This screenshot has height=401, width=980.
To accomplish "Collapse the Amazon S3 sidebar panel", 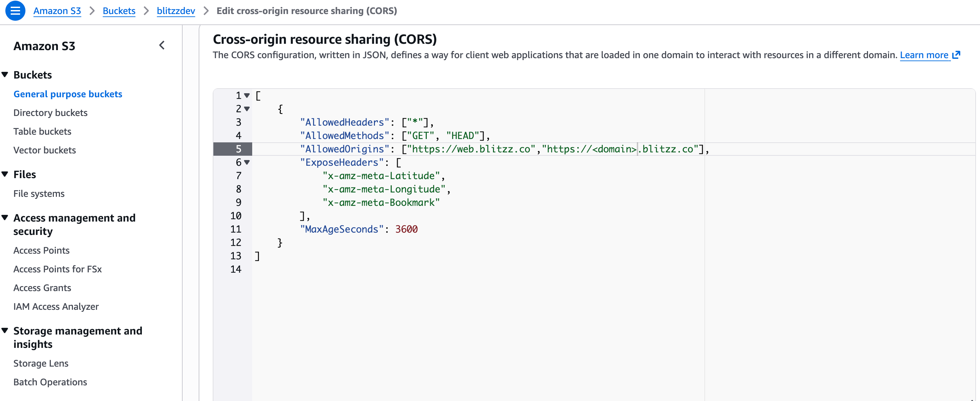I will tap(162, 45).
